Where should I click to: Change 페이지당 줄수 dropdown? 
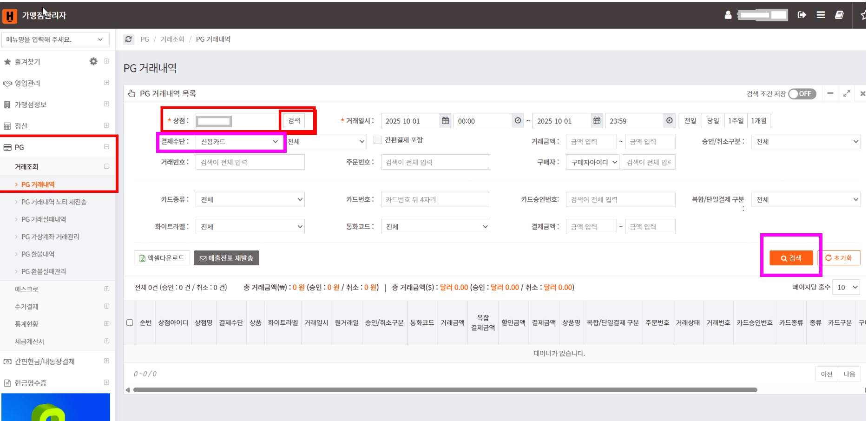click(x=846, y=287)
